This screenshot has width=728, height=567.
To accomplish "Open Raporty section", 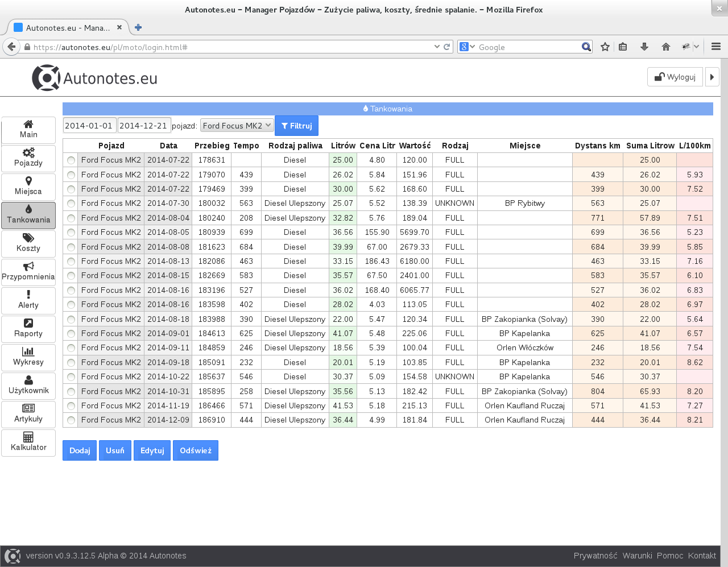I will (28, 329).
